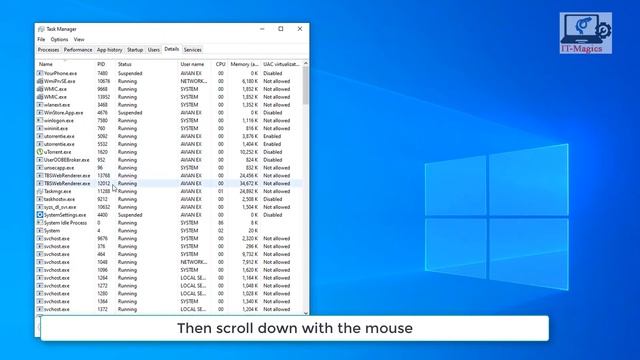The height and width of the screenshot is (360, 640).
Task: Select svchost.exe with PID 1048
Action: 57,262
